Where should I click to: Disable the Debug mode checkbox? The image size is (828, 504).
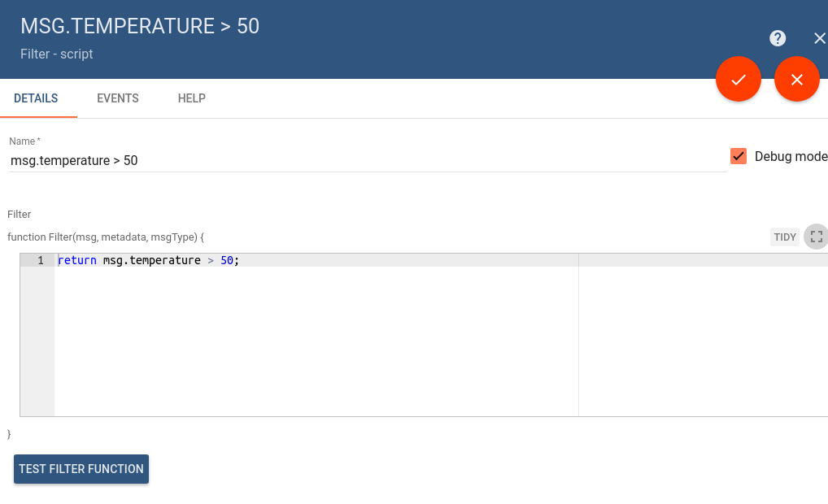tap(739, 156)
